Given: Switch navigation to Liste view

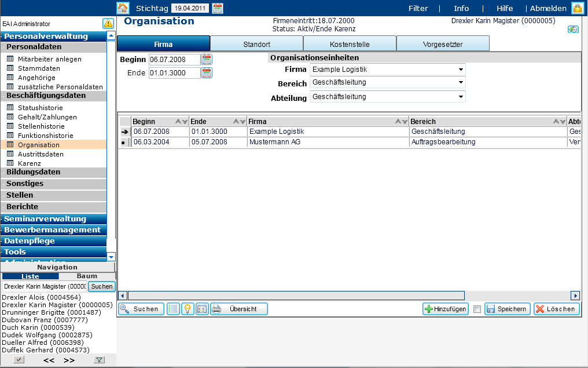Looking at the screenshot, I should (30, 276).
